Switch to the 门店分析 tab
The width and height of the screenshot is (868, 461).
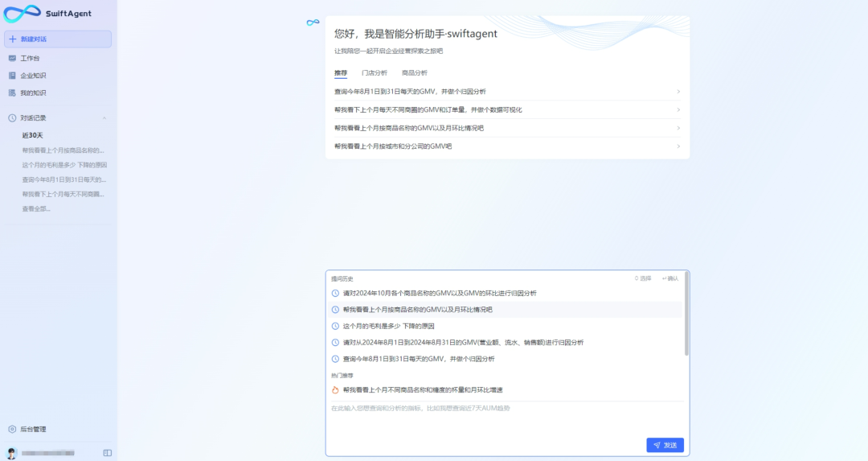tap(374, 73)
